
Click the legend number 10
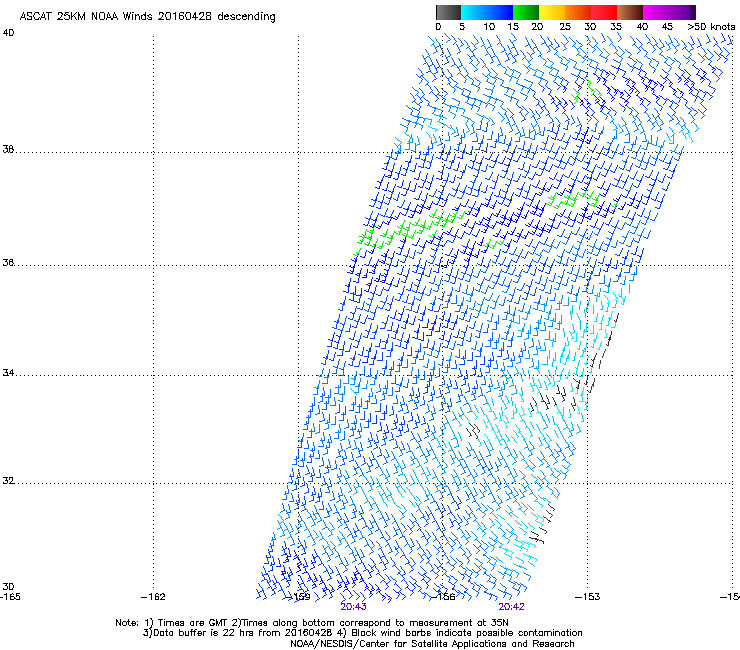pyautogui.click(x=489, y=27)
